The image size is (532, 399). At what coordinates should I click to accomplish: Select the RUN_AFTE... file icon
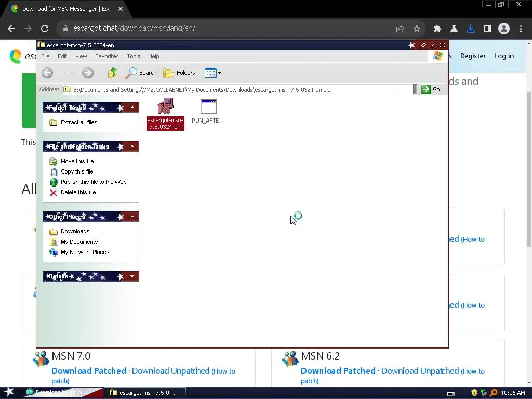[208, 111]
